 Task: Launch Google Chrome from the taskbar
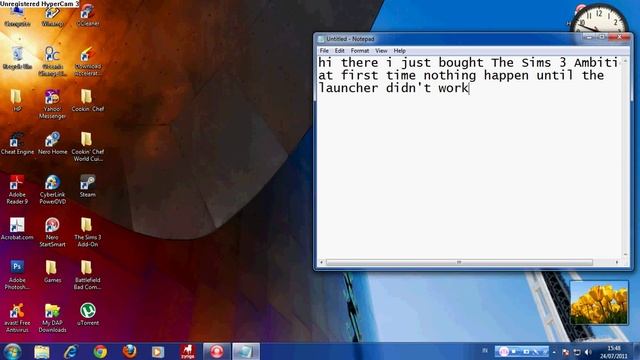pos(100,351)
